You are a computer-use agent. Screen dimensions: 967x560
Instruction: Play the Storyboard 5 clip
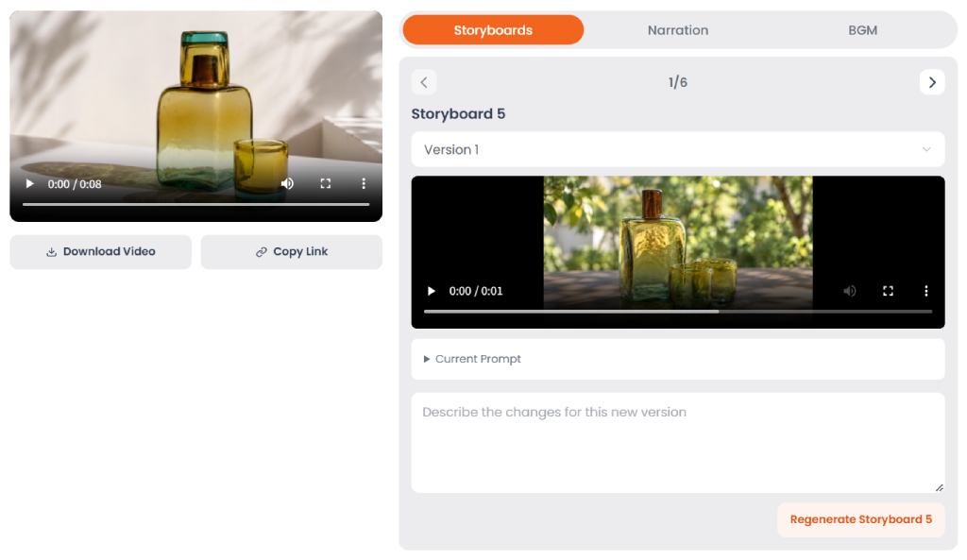pos(431,291)
